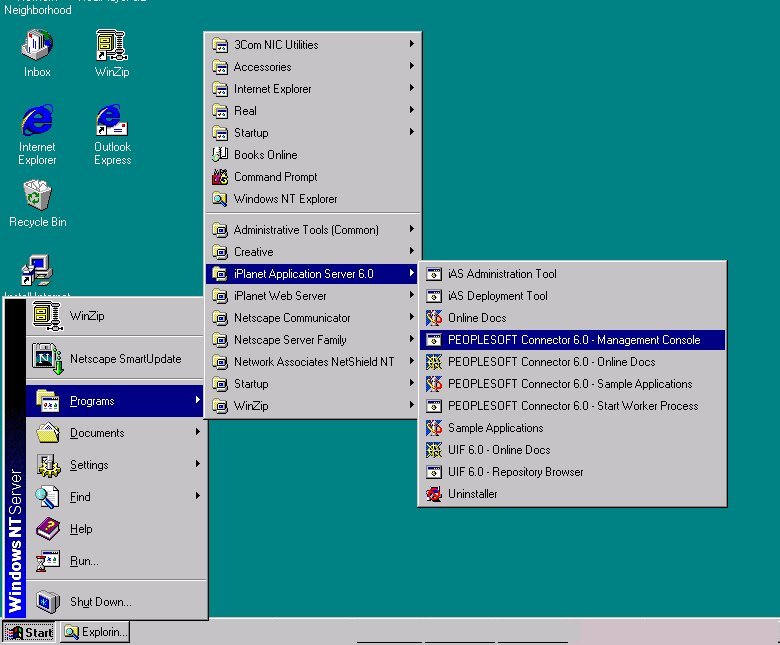Viewport: 780px width, 645px height.
Task: Launch PEOPLESOFT Connector 6.0 - Start Worker Process
Action: click(572, 406)
